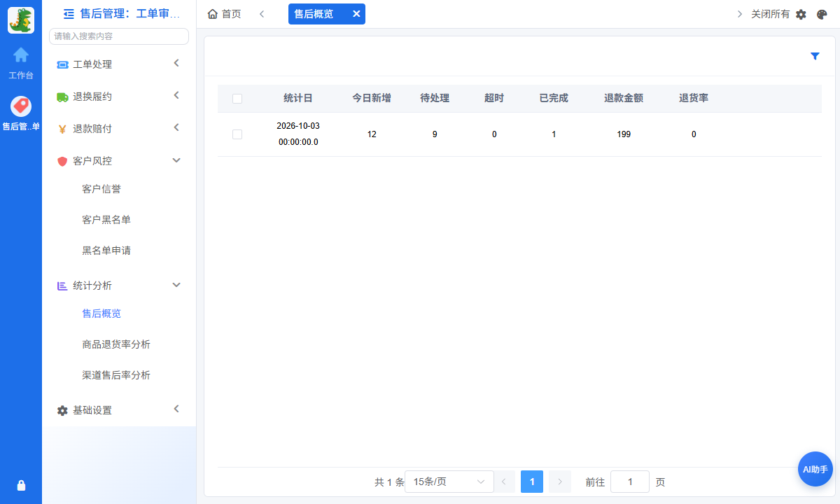This screenshot has width=840, height=504.
Task: Click 关闭所有 to close all tabs
Action: pos(770,14)
